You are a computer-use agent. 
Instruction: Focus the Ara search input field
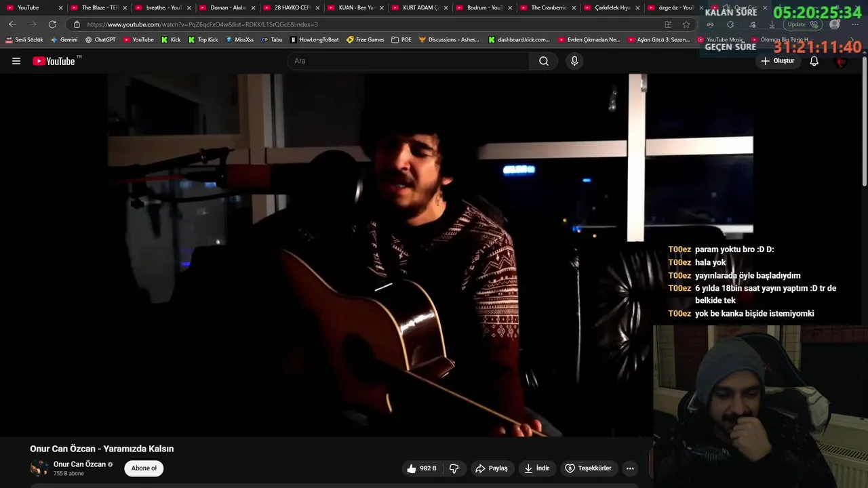click(409, 61)
